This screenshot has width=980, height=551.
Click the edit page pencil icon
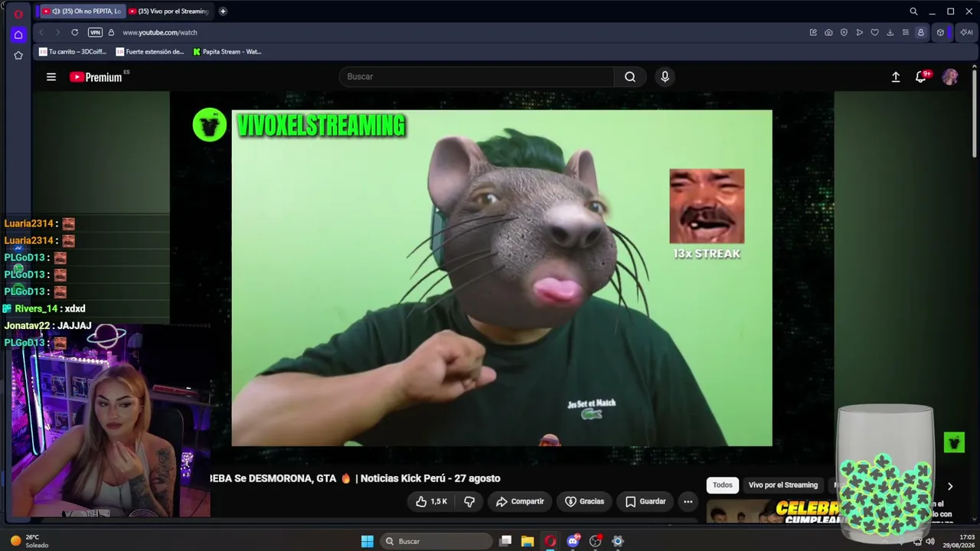tap(813, 32)
